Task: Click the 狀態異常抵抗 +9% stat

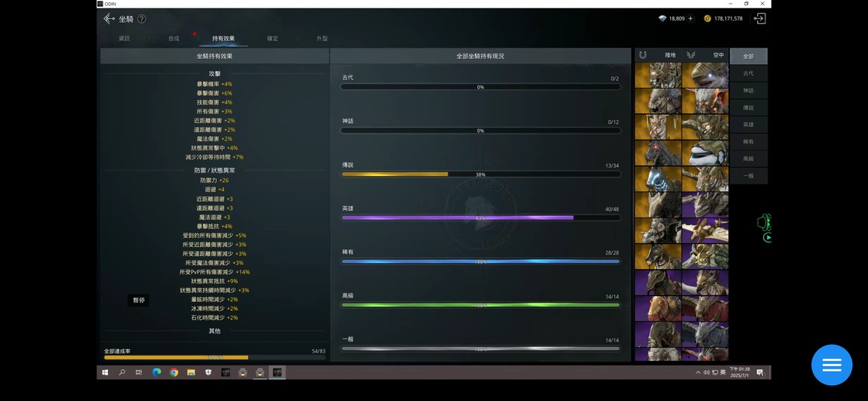Action: click(x=214, y=282)
